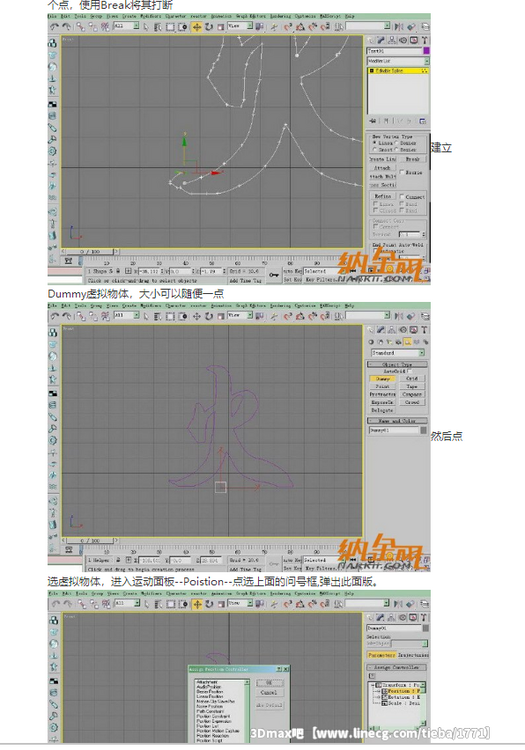Click Select and Link icon in Editable Spline screenshot

tap(80, 27)
